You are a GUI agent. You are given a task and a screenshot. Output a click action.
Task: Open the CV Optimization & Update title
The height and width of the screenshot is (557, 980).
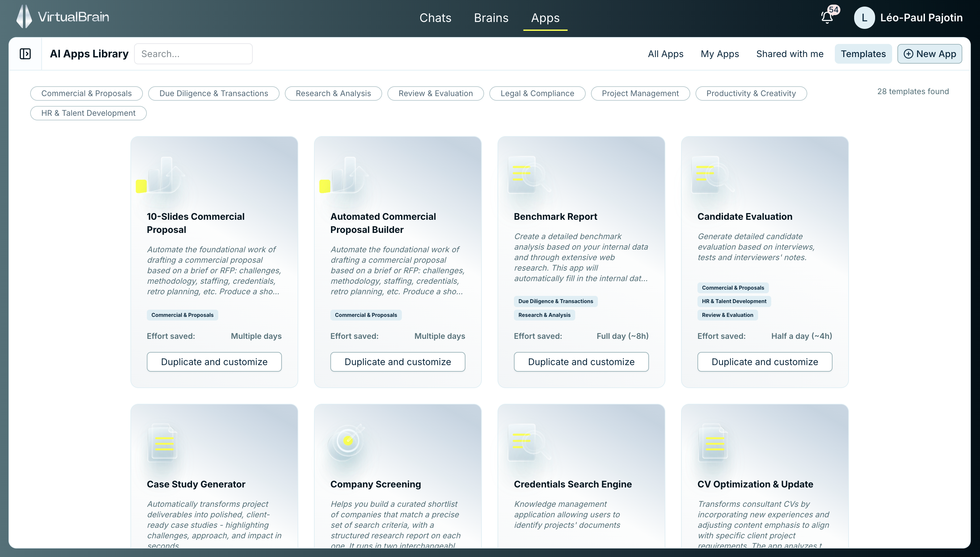click(755, 484)
